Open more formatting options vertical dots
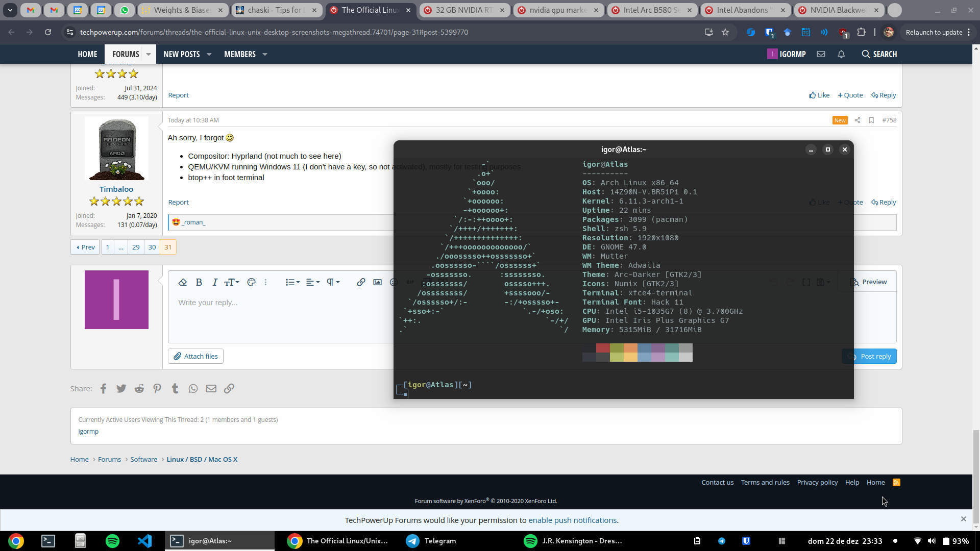Image resolution: width=980 pixels, height=551 pixels. click(x=265, y=282)
